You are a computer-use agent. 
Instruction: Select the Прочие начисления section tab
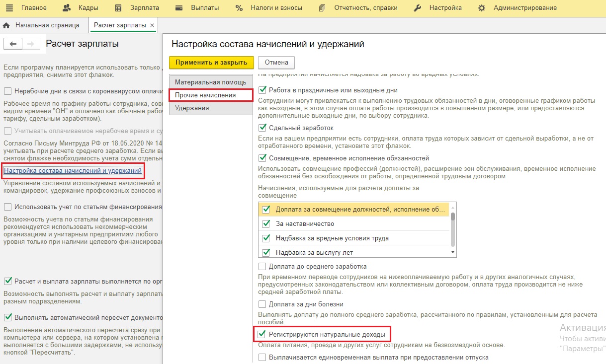[x=211, y=95]
